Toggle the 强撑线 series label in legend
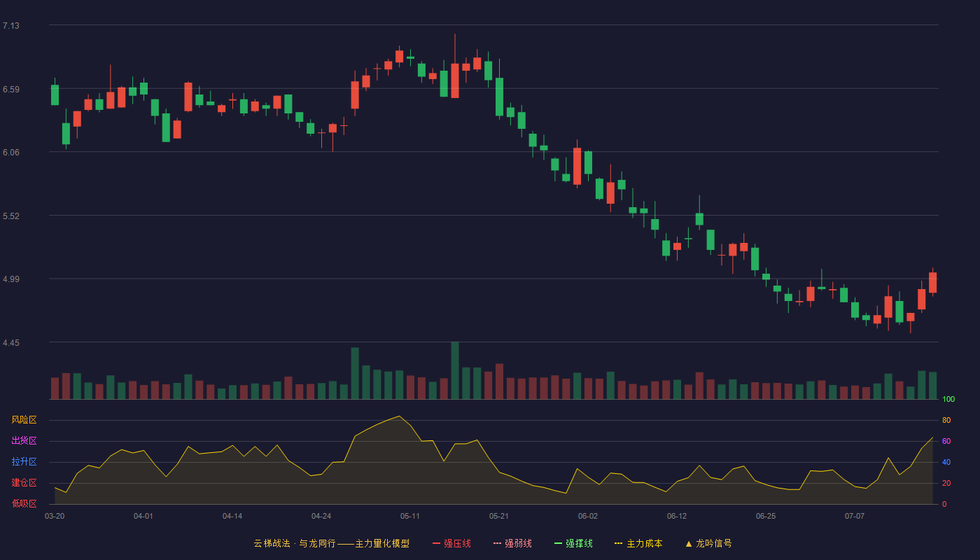980x560 pixels. (579, 543)
